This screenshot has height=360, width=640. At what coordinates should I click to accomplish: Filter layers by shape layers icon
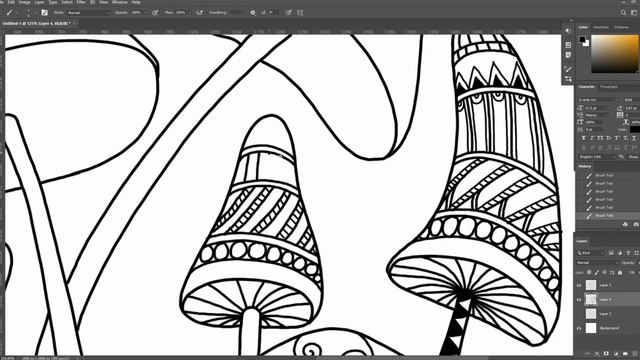pos(636,253)
